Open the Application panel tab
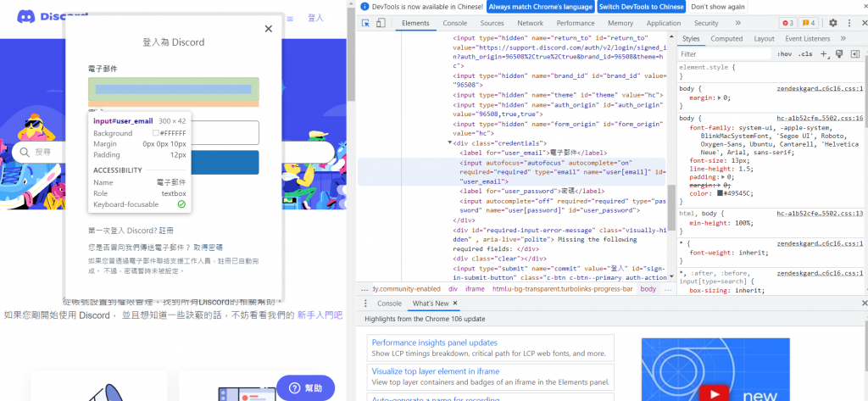Image resolution: width=868 pixels, height=401 pixels. coord(664,23)
